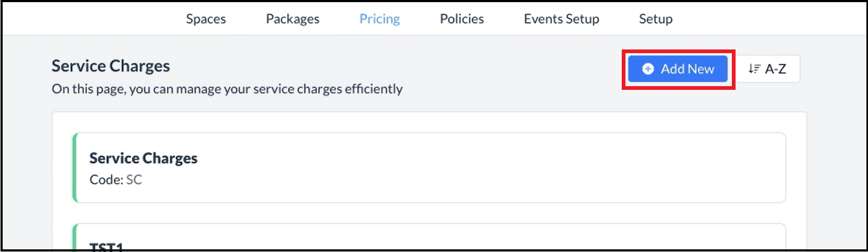Screen dimensions: 868x252
Task: Click the plus icon in Add New
Action: 648,69
